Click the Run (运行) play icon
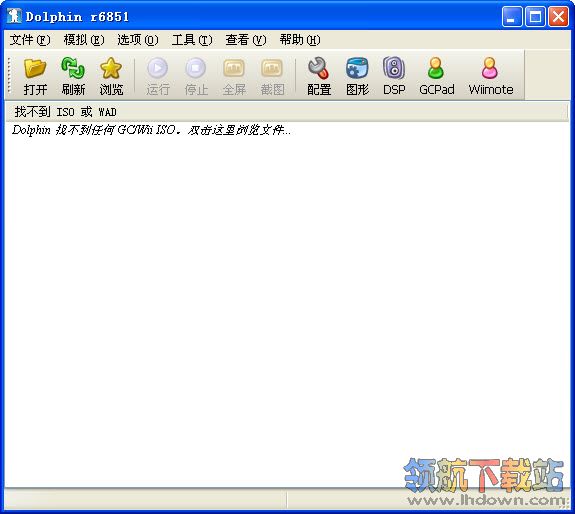 (x=158, y=68)
